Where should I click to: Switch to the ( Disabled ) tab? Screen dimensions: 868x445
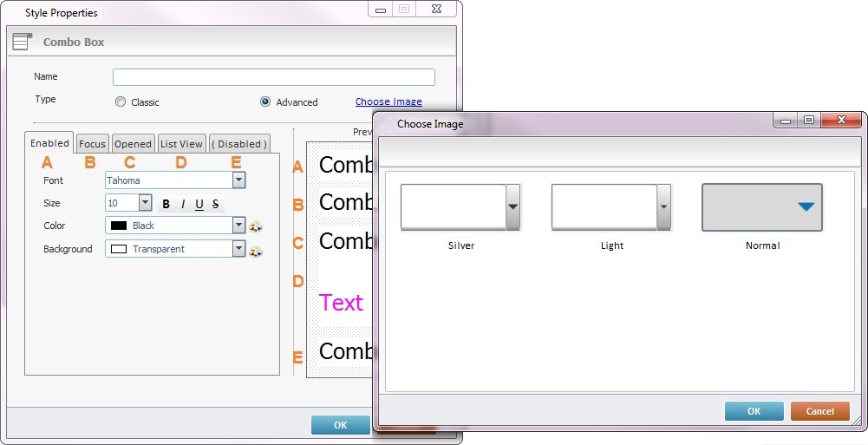[239, 144]
